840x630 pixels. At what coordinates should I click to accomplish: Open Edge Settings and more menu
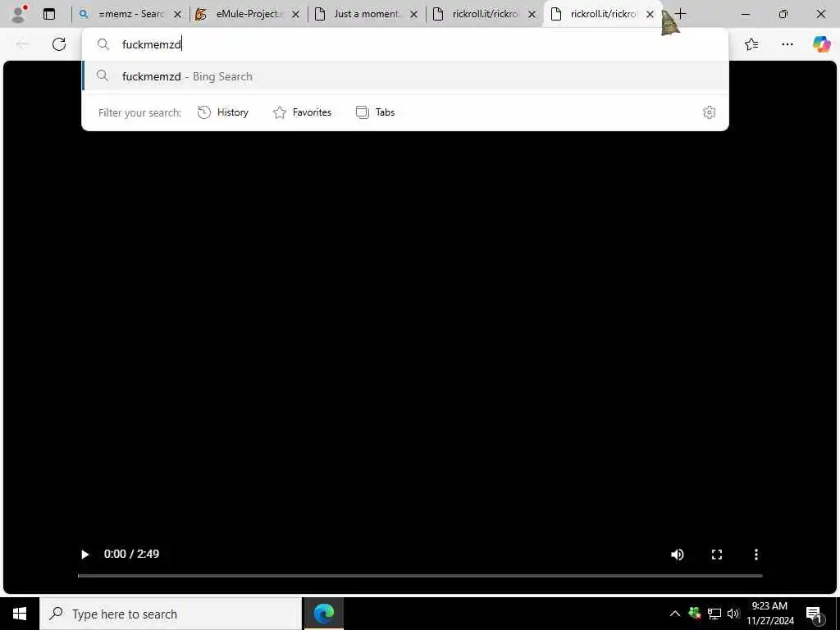coord(787,44)
